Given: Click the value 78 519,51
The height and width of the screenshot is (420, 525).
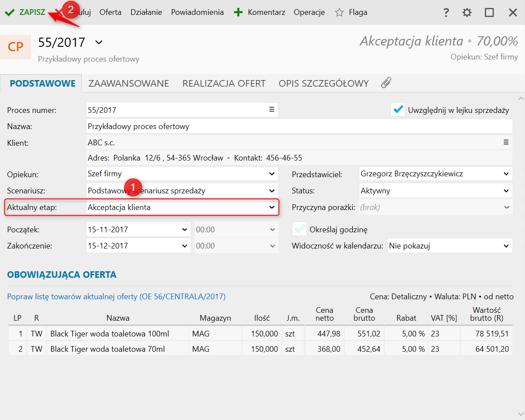Looking at the screenshot, I should tap(492, 334).
